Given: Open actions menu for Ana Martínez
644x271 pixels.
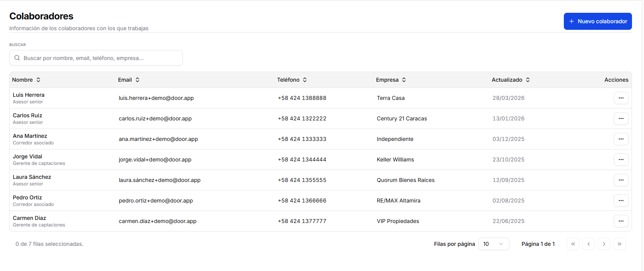Looking at the screenshot, I should tap(621, 139).
